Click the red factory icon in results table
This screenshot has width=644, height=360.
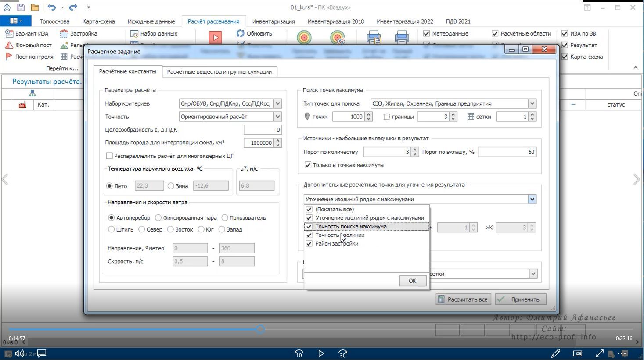[22, 105]
